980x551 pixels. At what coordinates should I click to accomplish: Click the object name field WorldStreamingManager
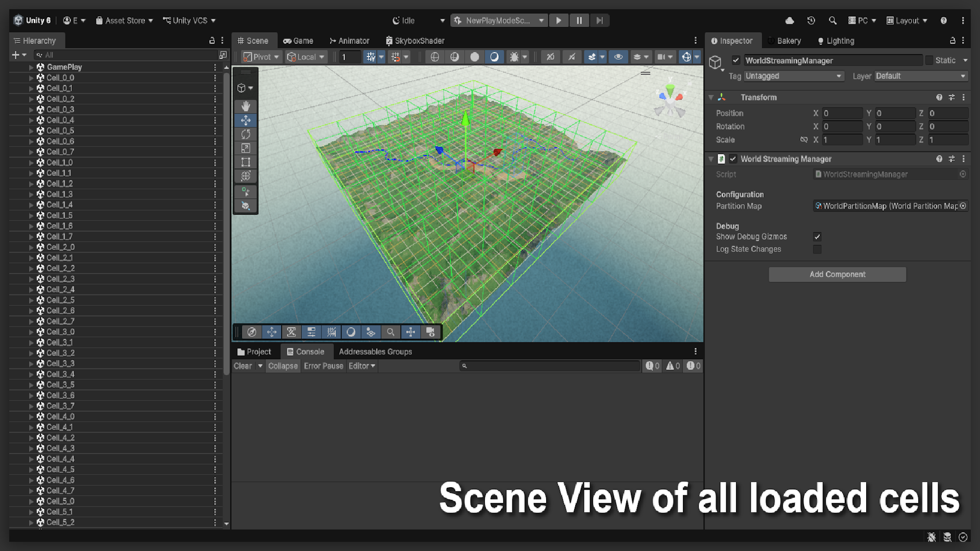(x=832, y=60)
